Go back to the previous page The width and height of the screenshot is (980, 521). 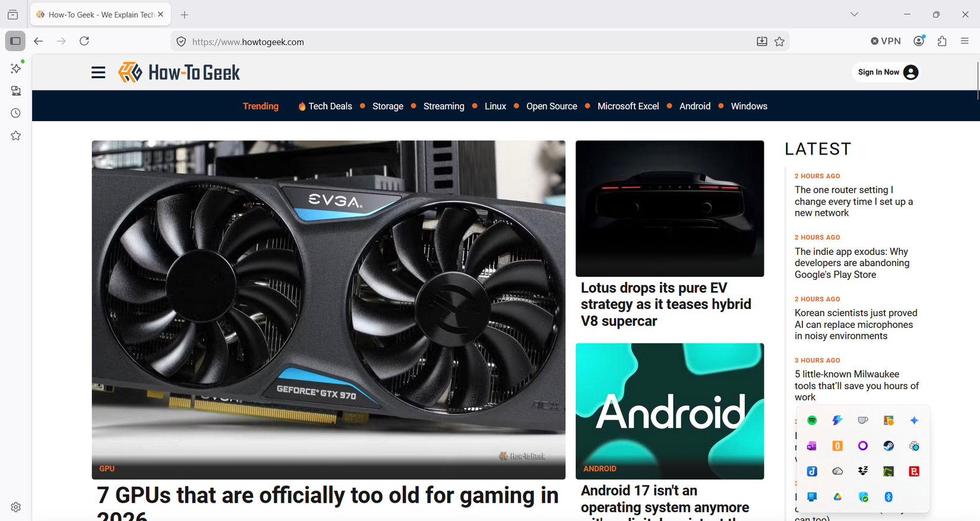click(x=39, y=41)
